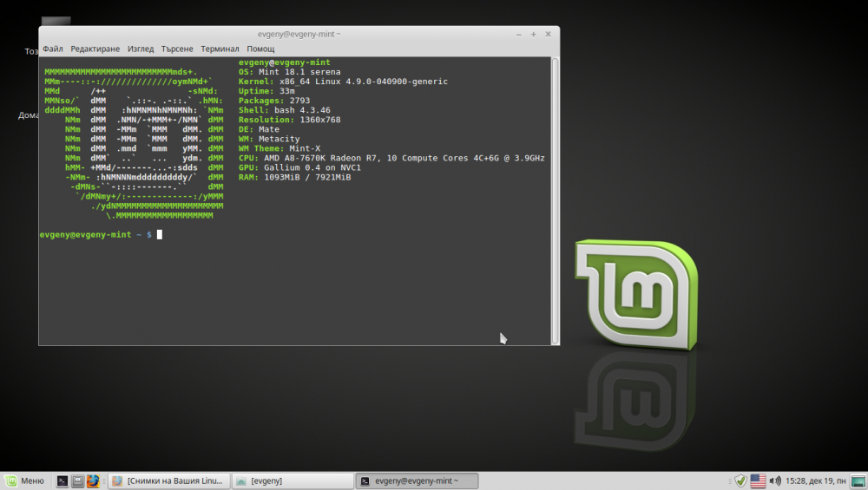Click the terminal vertical scrollbar
This screenshot has height=490, width=868.
(x=556, y=200)
